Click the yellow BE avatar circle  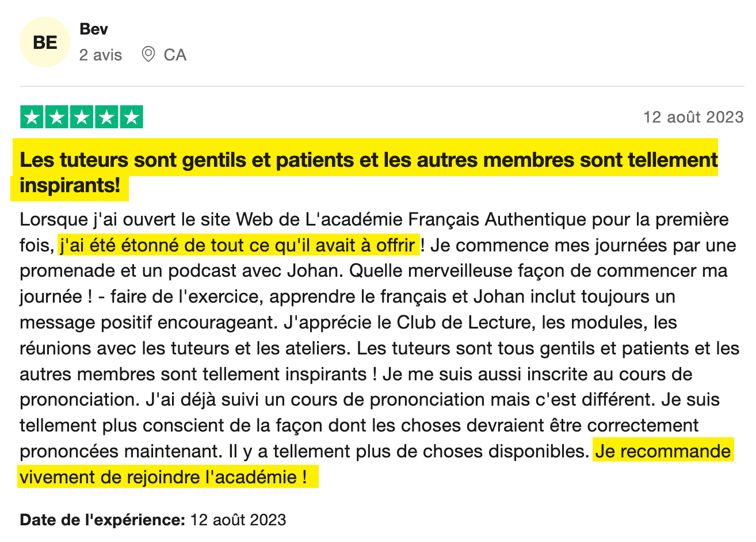tap(45, 43)
